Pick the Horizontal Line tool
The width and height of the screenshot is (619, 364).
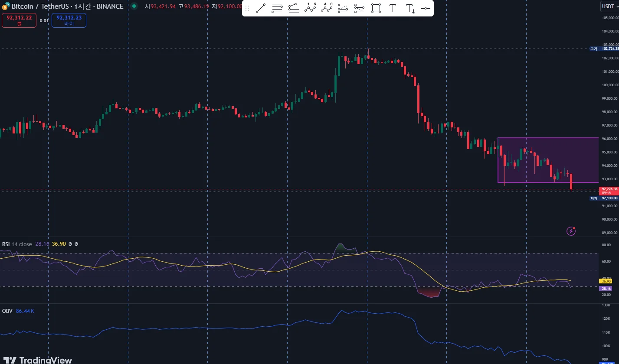pyautogui.click(x=426, y=8)
